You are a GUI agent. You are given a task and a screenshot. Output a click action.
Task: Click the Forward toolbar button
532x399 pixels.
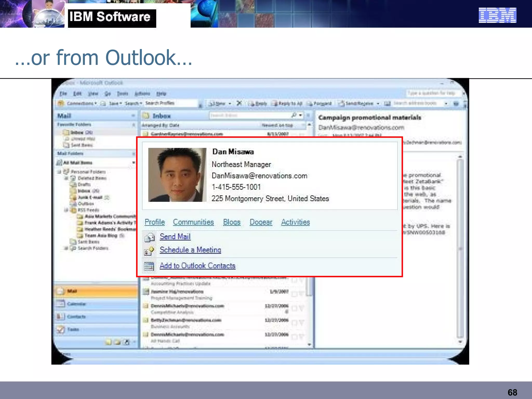click(320, 104)
